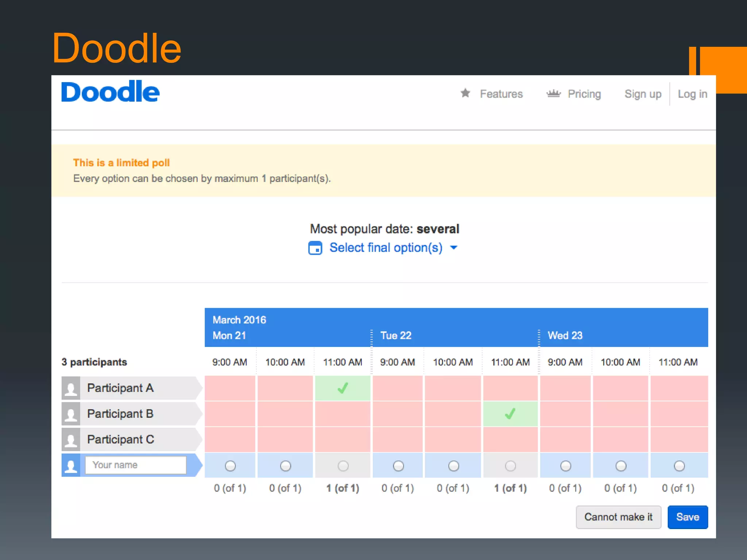This screenshot has height=560, width=747.
Task: Select Wednesday 9:00 AM radio button
Action: click(x=565, y=466)
